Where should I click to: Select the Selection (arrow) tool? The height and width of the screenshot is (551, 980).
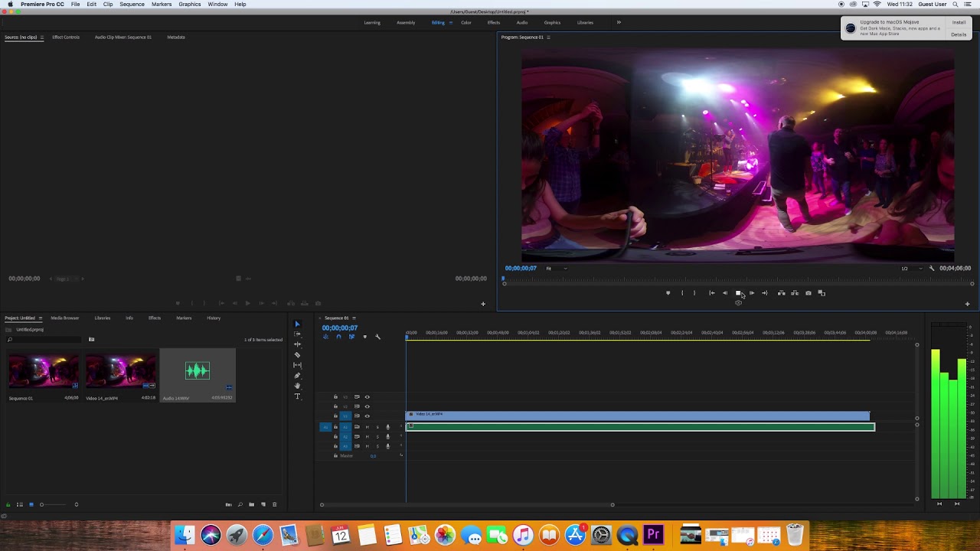(297, 324)
